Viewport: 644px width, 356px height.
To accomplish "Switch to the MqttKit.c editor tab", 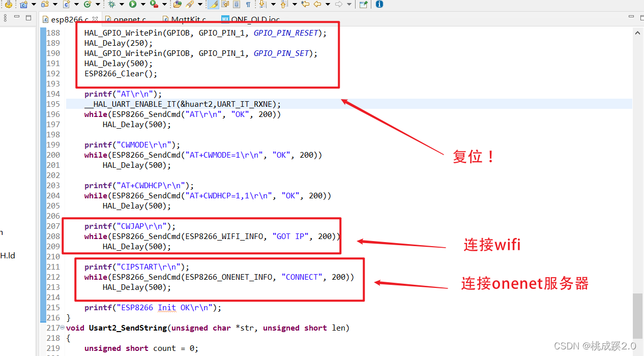I will click(x=184, y=19).
